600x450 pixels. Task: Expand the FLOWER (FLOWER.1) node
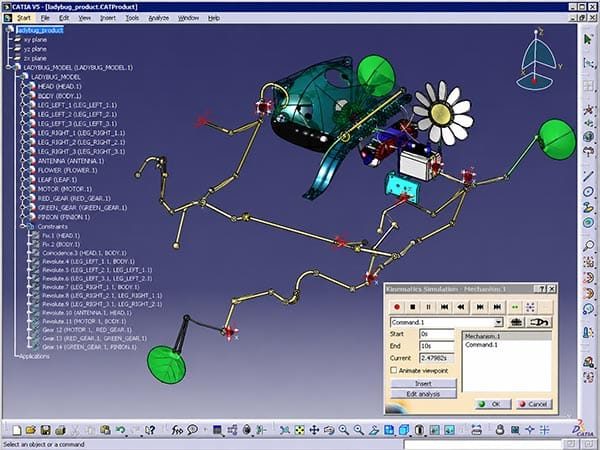(23, 170)
